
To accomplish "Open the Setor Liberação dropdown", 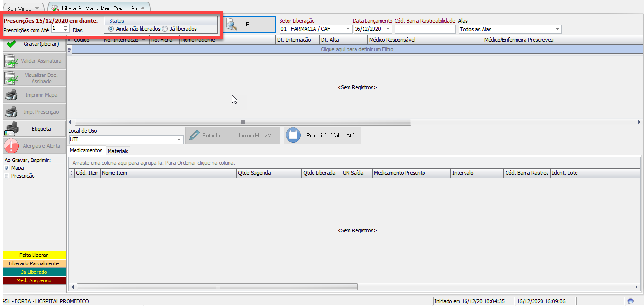I will point(348,29).
